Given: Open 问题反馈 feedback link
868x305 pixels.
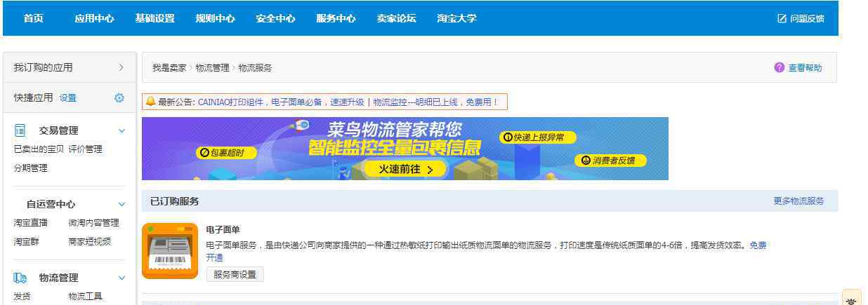Looking at the screenshot, I should pyautogui.click(x=807, y=19).
